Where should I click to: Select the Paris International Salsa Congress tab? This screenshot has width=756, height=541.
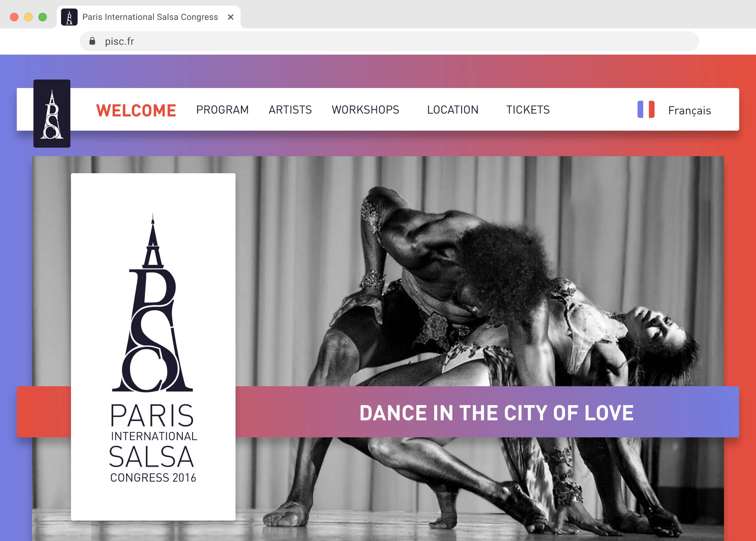tap(150, 17)
